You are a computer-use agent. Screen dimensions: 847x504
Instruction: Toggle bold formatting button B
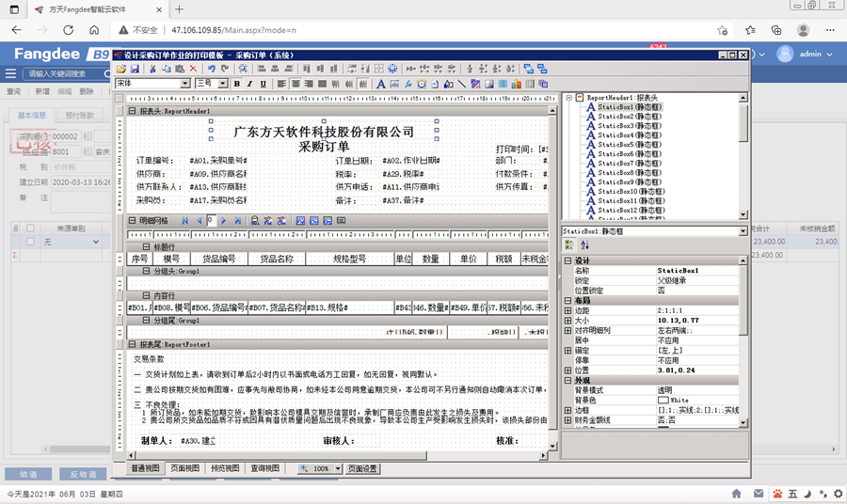point(236,84)
